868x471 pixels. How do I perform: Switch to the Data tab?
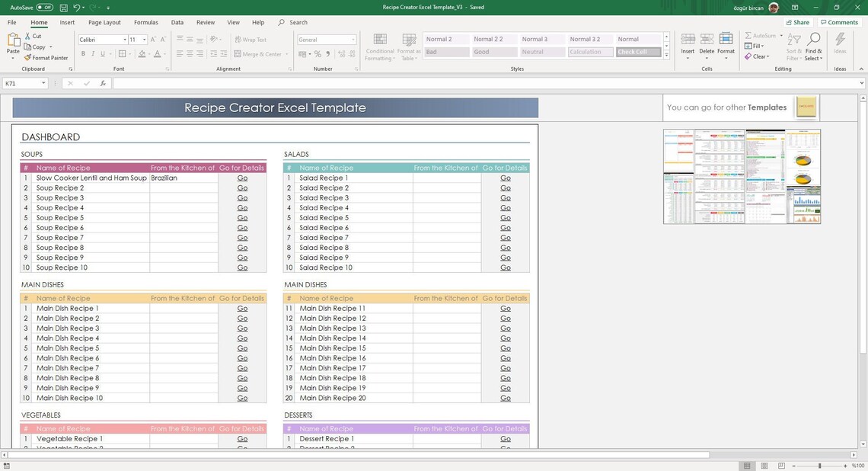pos(177,23)
